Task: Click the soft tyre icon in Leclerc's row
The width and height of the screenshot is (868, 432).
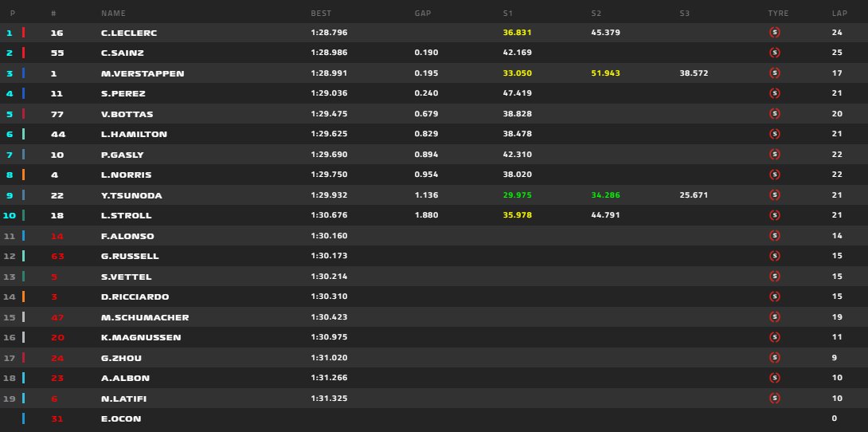Action: click(x=774, y=33)
